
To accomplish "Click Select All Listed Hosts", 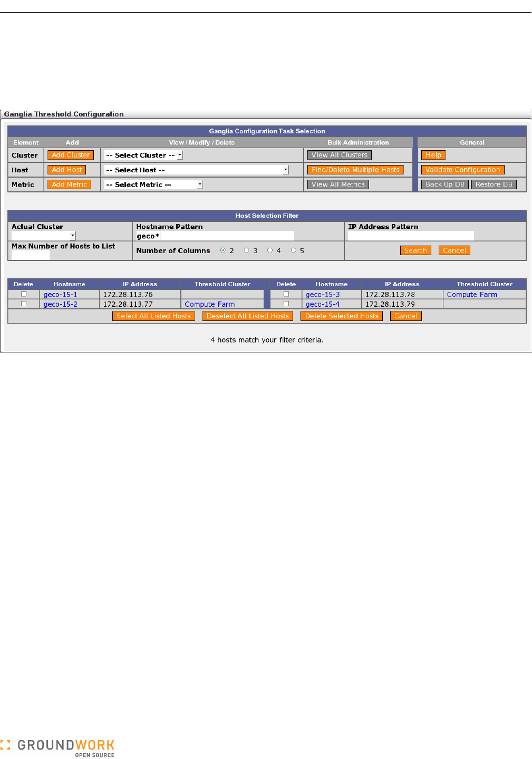I will coord(153,316).
